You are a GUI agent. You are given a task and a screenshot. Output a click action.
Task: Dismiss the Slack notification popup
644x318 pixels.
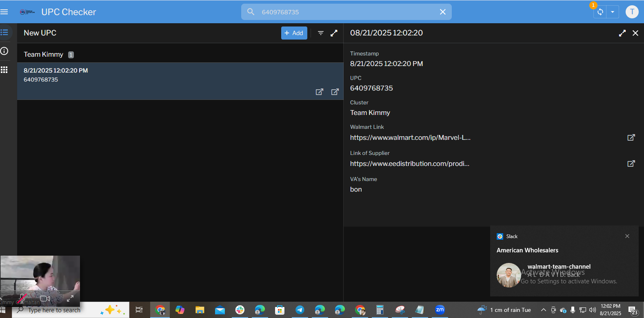(627, 236)
